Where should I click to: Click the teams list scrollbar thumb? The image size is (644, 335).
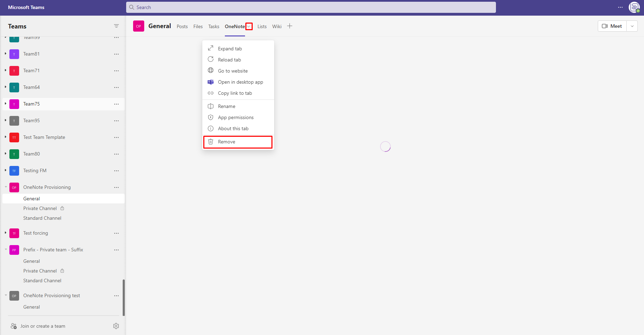[x=124, y=298]
